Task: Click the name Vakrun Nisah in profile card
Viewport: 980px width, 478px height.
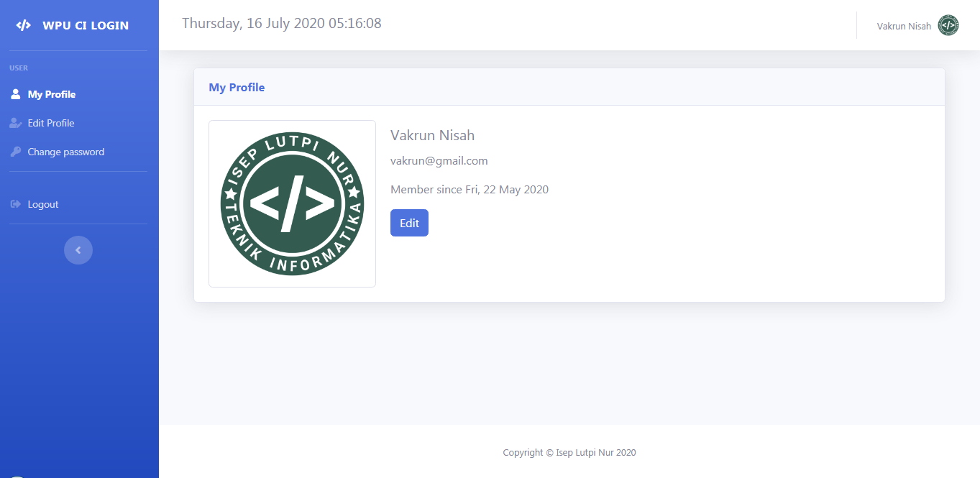Action: (x=432, y=135)
